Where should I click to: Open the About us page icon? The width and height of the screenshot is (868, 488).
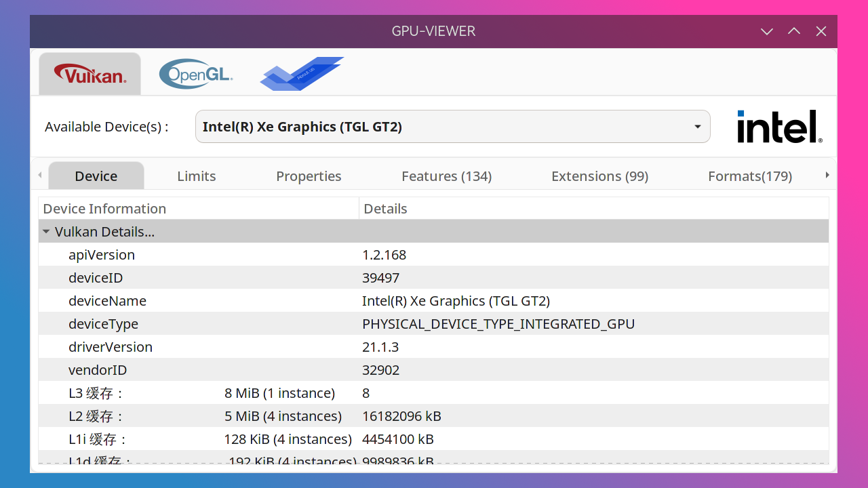click(301, 73)
